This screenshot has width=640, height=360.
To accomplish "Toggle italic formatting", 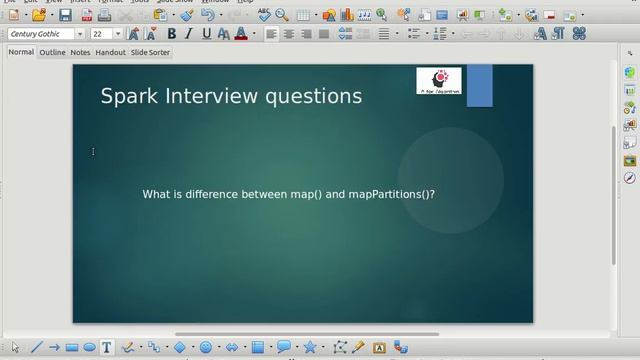I will (189, 34).
